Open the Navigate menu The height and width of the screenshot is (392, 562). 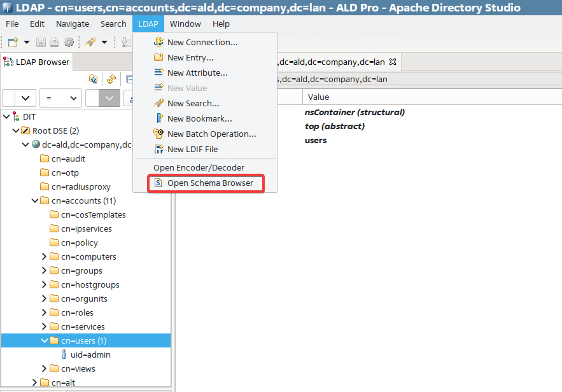coord(73,24)
